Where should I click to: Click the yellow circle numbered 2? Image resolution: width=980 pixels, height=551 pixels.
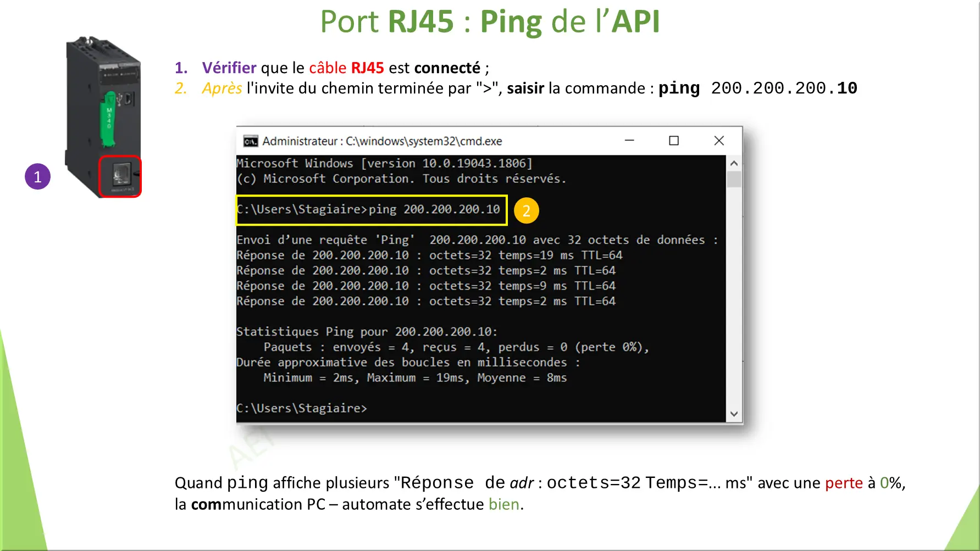coord(526,211)
